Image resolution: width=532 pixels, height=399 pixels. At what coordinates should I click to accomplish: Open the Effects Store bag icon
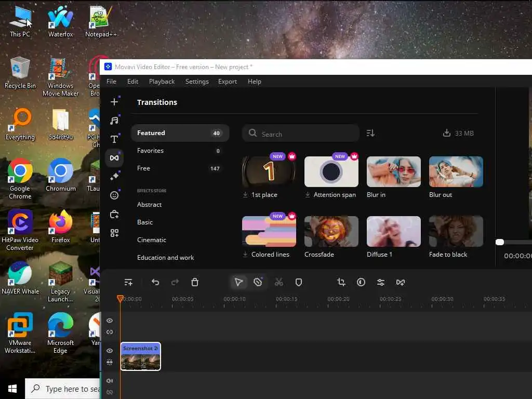click(x=114, y=215)
